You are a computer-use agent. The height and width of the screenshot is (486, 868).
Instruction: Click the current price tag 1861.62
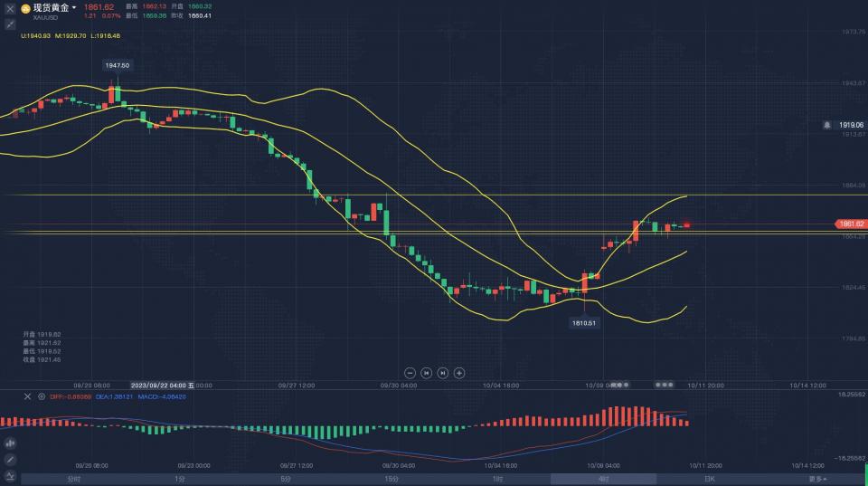850,224
